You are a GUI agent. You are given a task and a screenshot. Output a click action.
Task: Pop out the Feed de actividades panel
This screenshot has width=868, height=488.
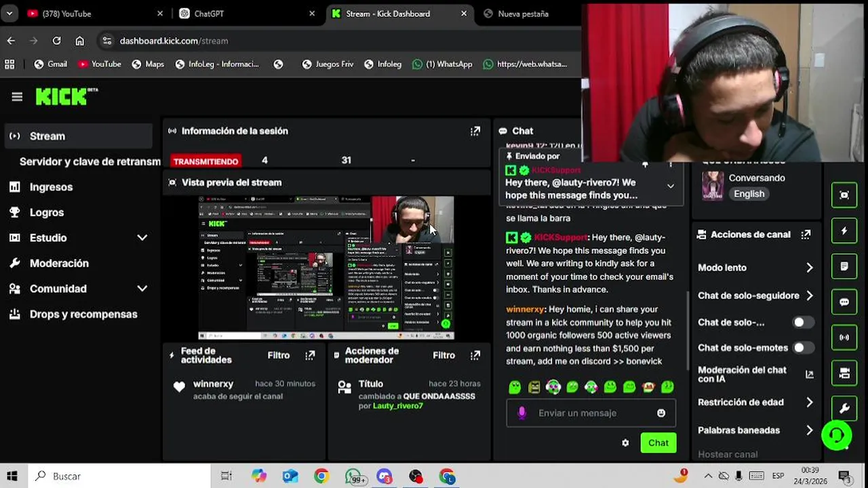[x=310, y=355]
